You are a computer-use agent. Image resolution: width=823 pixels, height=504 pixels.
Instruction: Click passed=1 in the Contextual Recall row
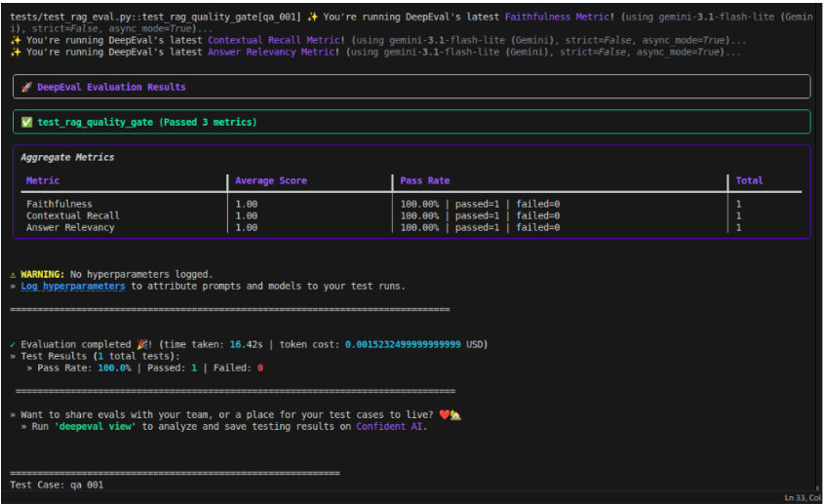click(477, 215)
